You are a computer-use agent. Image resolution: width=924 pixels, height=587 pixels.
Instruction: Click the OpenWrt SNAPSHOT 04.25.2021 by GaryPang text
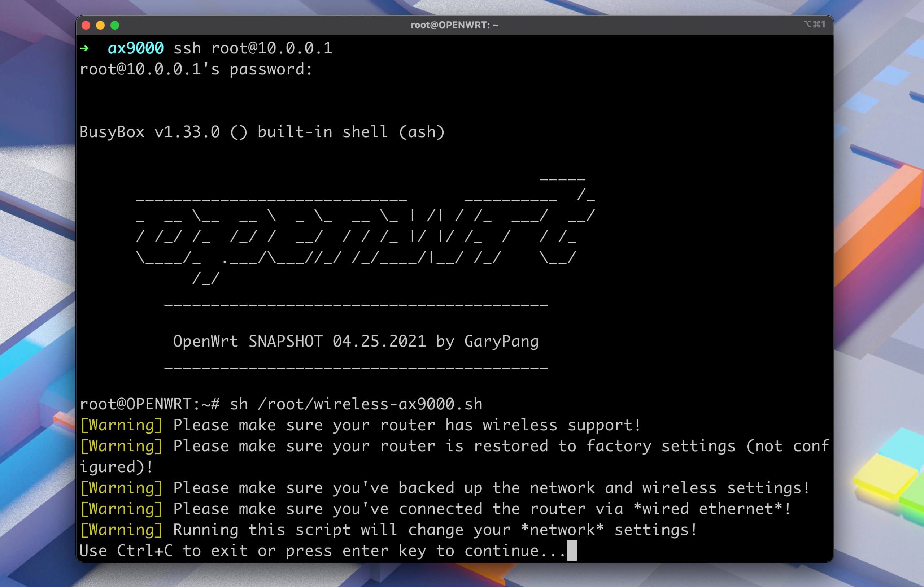356,341
